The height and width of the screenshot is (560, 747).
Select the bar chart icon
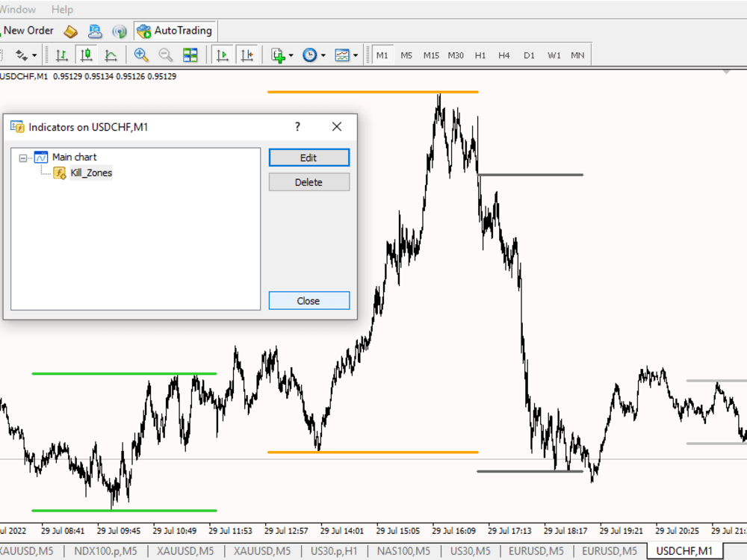click(x=62, y=55)
